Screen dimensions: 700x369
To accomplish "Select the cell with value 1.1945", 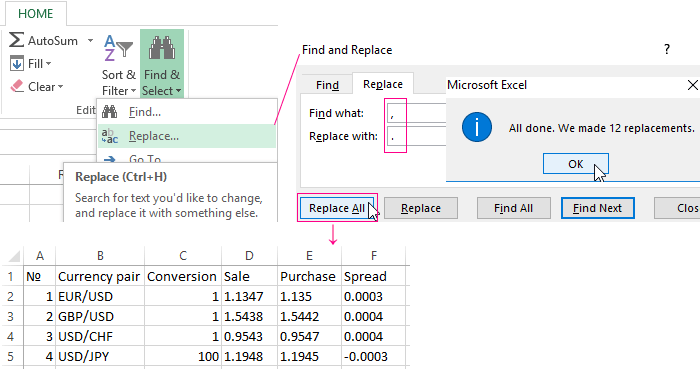I will pyautogui.click(x=309, y=357).
